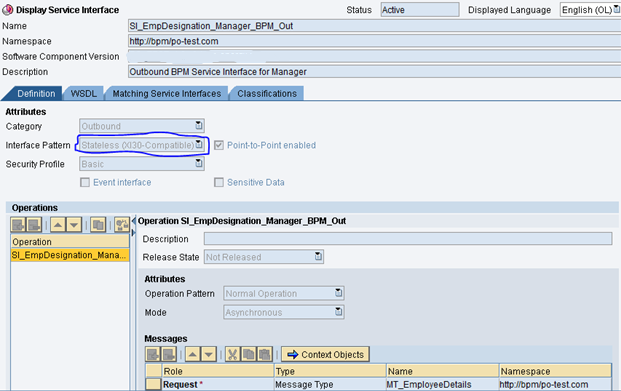This screenshot has height=391, width=621.
Task: Click the paste icon in Messages toolbar
Action: (x=265, y=354)
